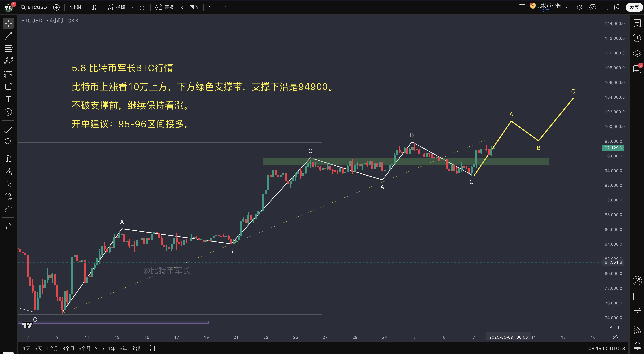Open the notifications bell icon
The image size is (644, 354).
click(x=637, y=346)
